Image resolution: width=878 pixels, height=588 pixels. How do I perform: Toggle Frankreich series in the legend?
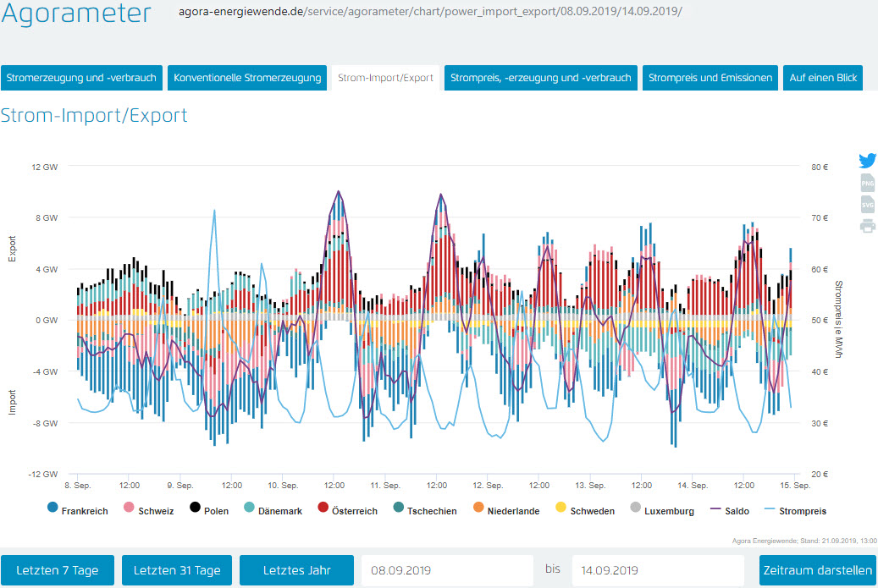[x=78, y=511]
